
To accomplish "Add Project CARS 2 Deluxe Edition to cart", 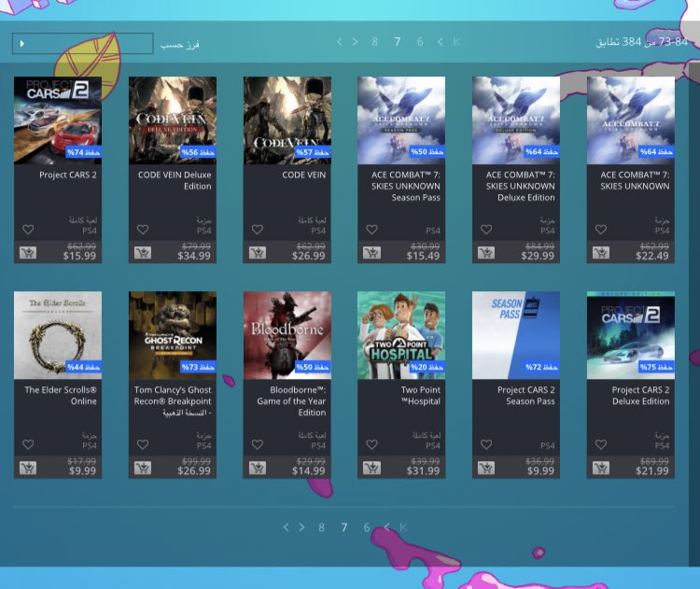I will pyautogui.click(x=601, y=468).
